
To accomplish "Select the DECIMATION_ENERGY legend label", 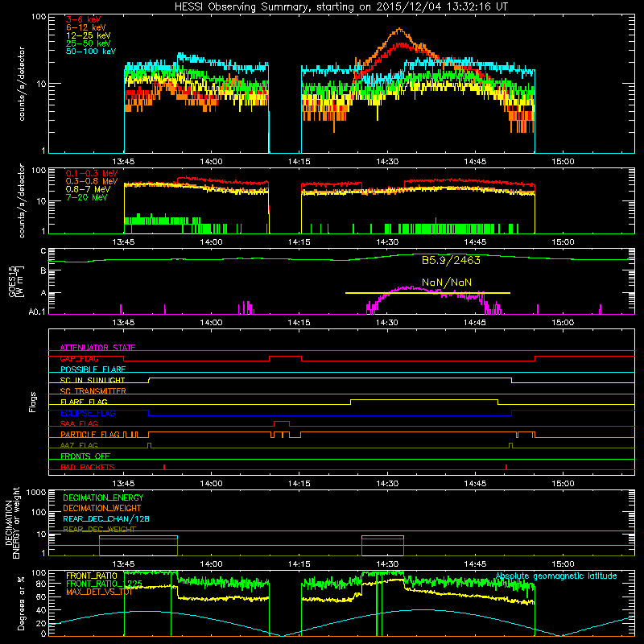I will [x=103, y=497].
